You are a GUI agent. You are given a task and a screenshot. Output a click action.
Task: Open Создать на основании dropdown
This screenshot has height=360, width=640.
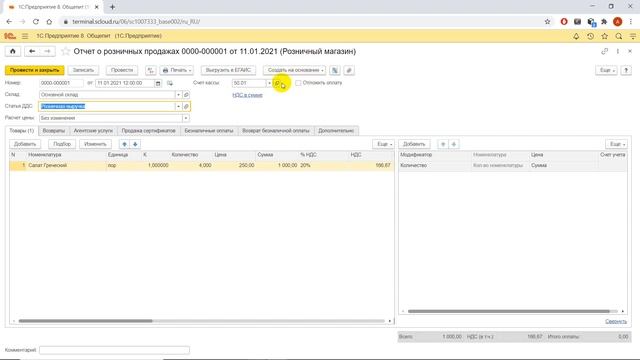pyautogui.click(x=295, y=70)
